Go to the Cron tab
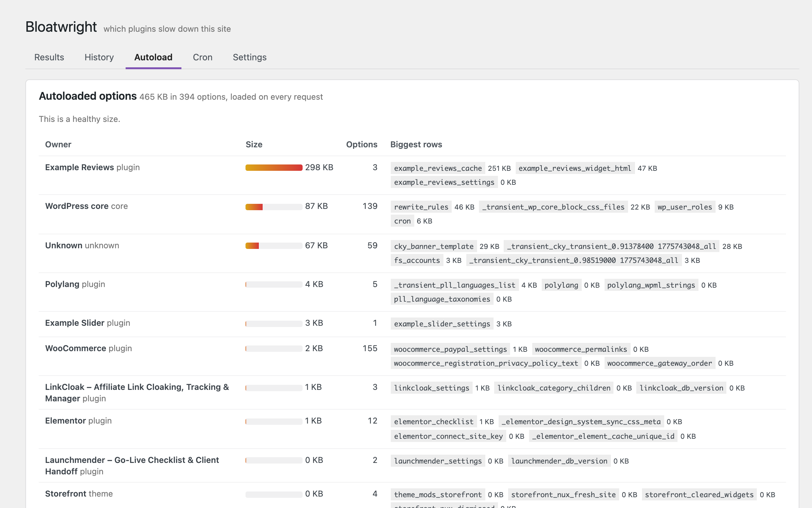 pyautogui.click(x=203, y=57)
